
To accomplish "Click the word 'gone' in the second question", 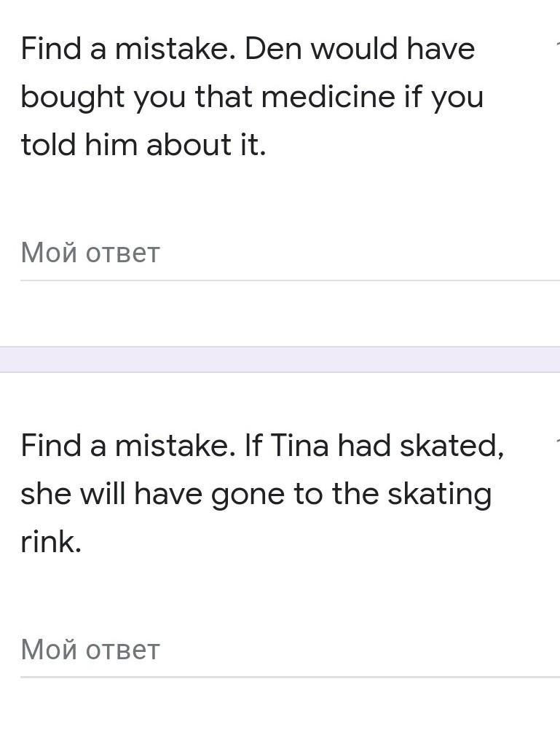I will tap(248, 497).
